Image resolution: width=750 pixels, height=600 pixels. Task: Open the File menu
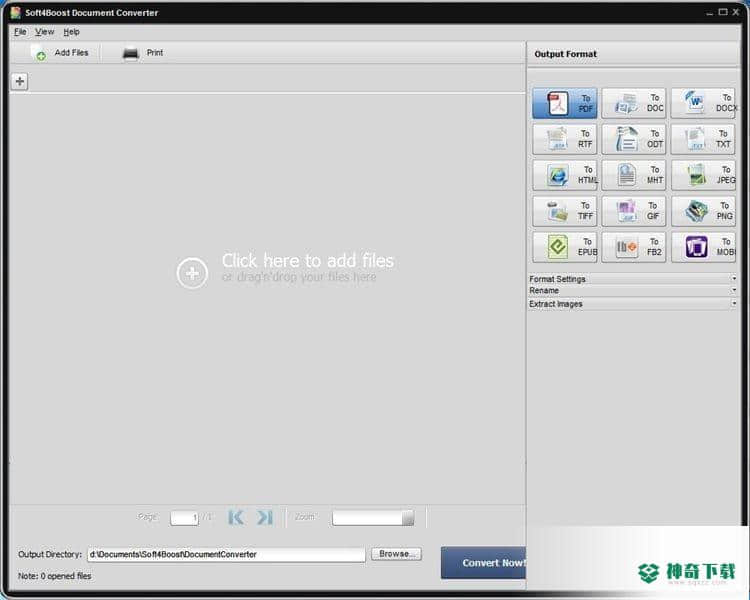[20, 32]
